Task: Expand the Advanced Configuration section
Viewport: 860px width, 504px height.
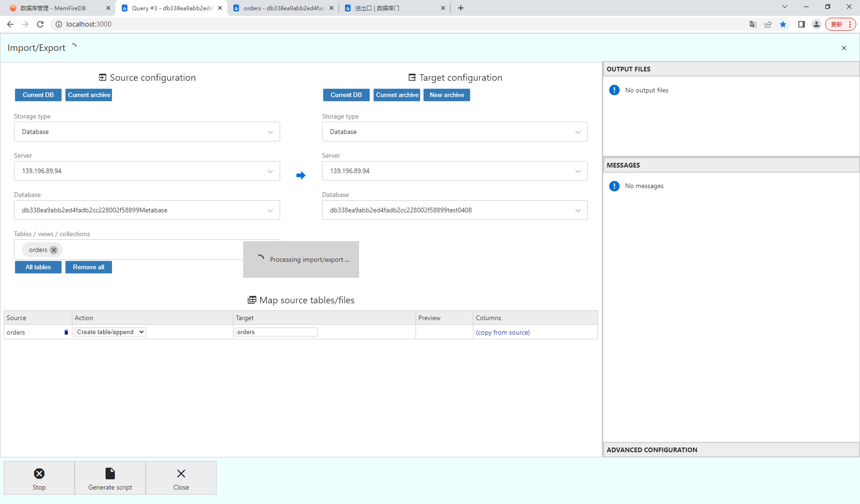Action: (731, 450)
